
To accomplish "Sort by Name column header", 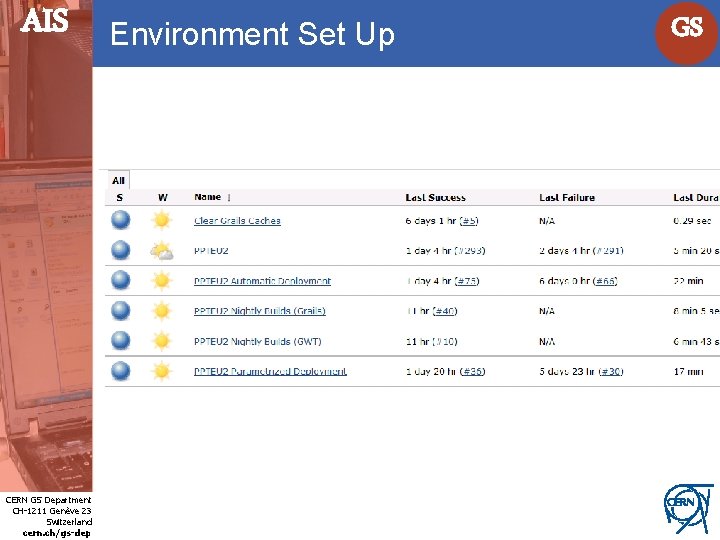I will coord(208,197).
